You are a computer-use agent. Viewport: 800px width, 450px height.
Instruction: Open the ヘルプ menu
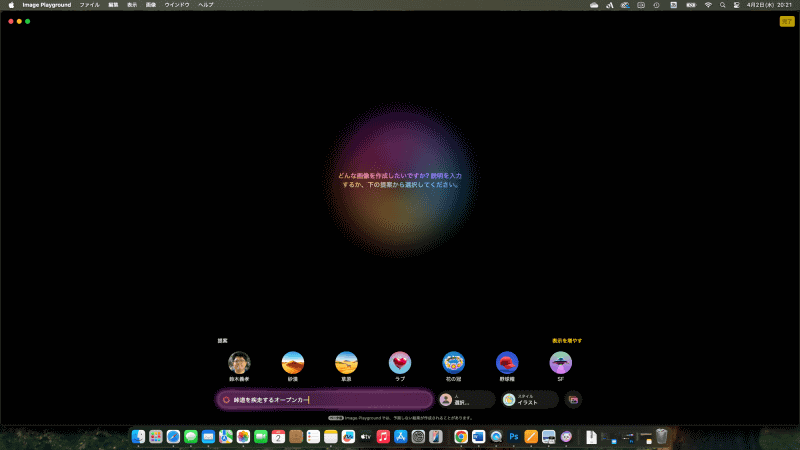click(x=206, y=5)
